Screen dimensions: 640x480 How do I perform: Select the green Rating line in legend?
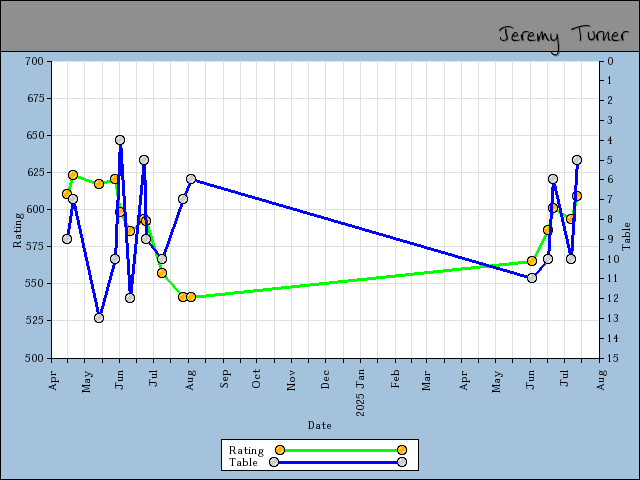[340, 450]
